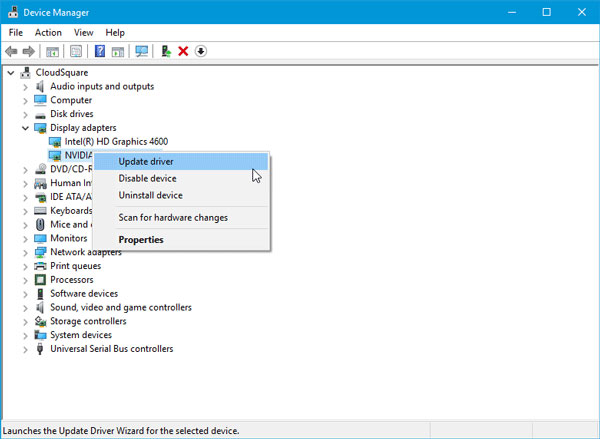The width and height of the screenshot is (600, 439).
Task: Open the View menu
Action: 83,33
